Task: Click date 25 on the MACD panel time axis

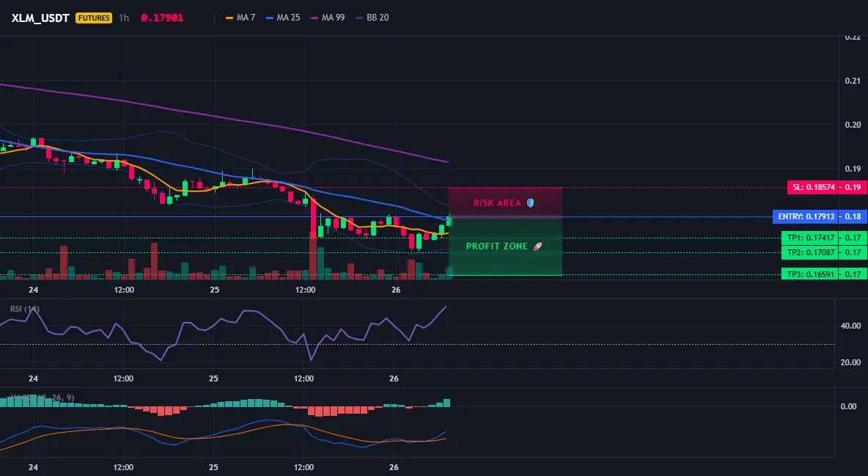Action: click(213, 467)
